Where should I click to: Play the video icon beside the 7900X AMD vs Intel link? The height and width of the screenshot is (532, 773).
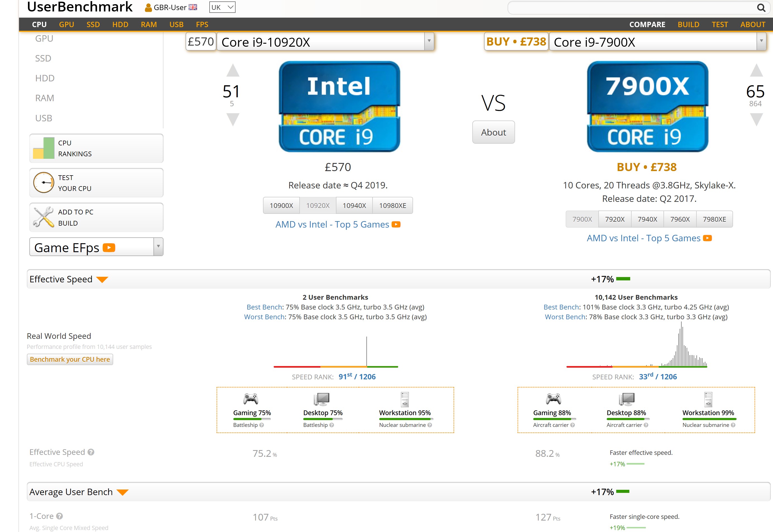[x=707, y=238]
